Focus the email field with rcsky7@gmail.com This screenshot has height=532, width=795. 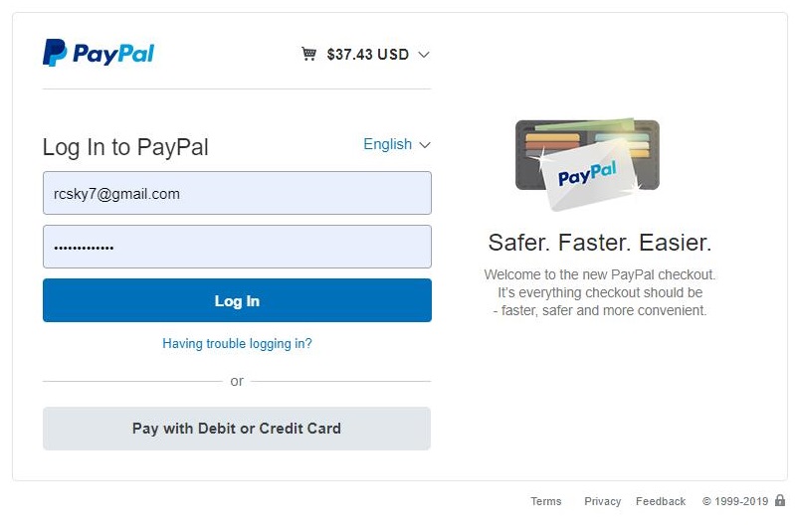(x=237, y=193)
